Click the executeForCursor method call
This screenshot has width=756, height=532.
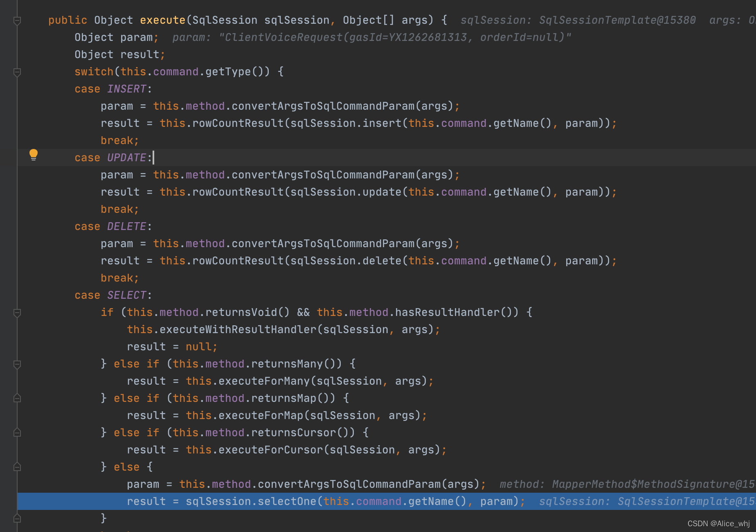271,450
